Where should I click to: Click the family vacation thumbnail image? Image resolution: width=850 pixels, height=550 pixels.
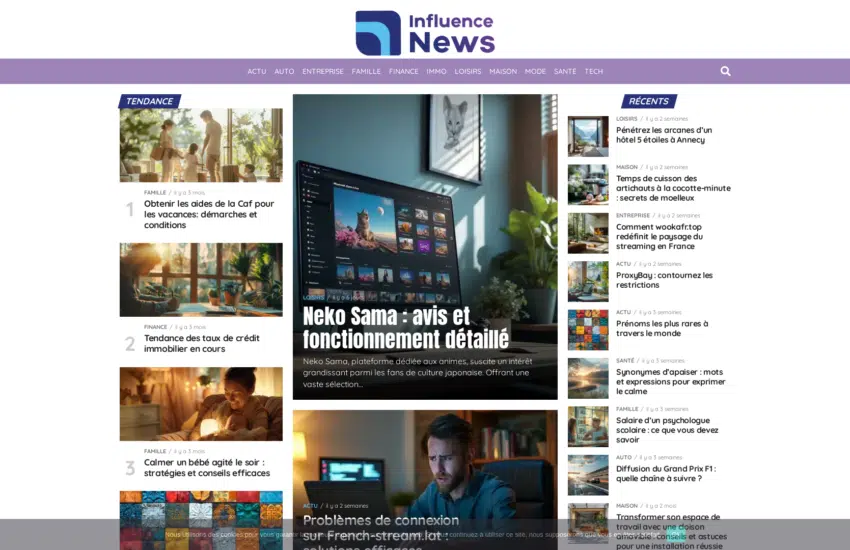pyautogui.click(x=201, y=145)
